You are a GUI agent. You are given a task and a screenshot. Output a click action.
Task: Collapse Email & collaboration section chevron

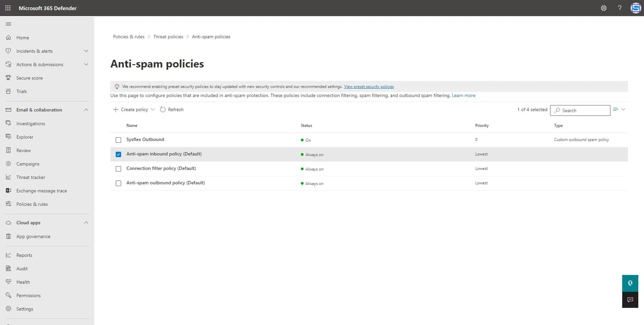pos(86,110)
